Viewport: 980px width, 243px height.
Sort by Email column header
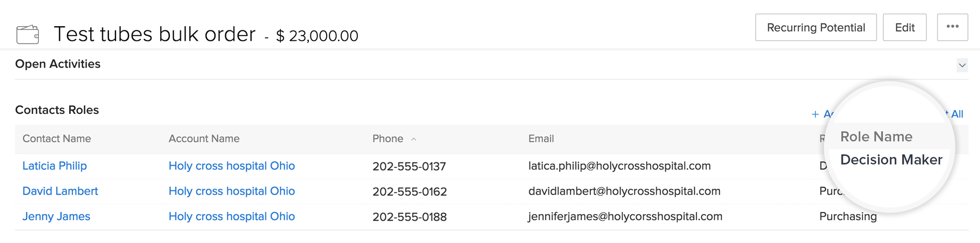point(541,139)
